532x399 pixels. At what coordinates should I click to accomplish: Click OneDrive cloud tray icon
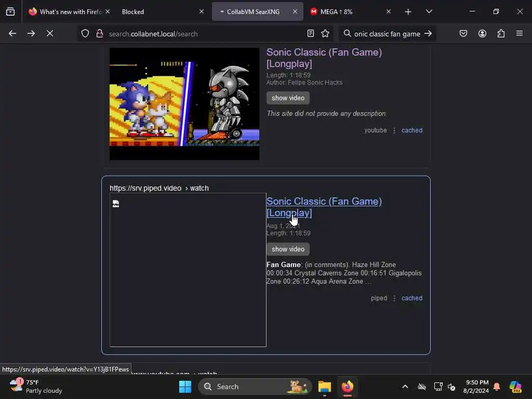coord(422,387)
